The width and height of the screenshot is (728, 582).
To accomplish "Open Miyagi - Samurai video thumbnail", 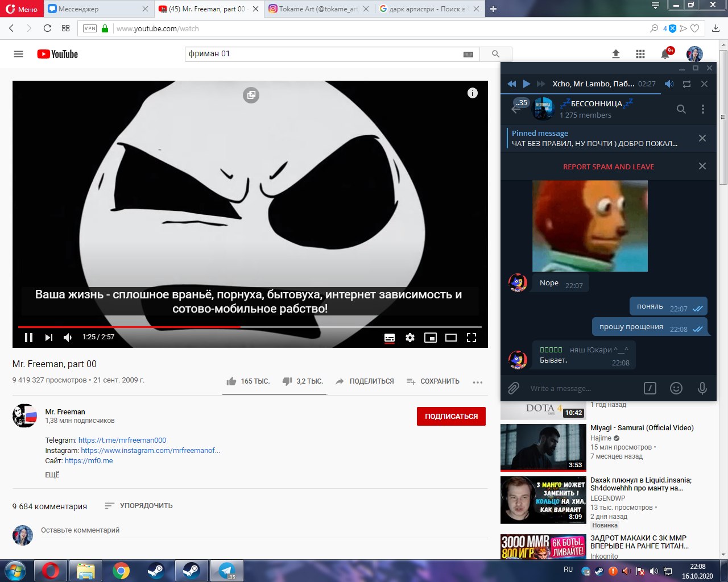I will [543, 448].
